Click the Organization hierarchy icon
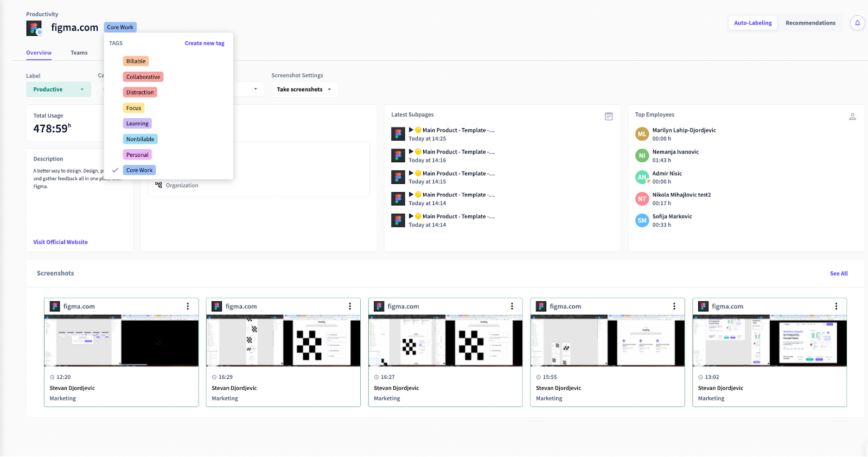868x457 pixels. coord(158,185)
